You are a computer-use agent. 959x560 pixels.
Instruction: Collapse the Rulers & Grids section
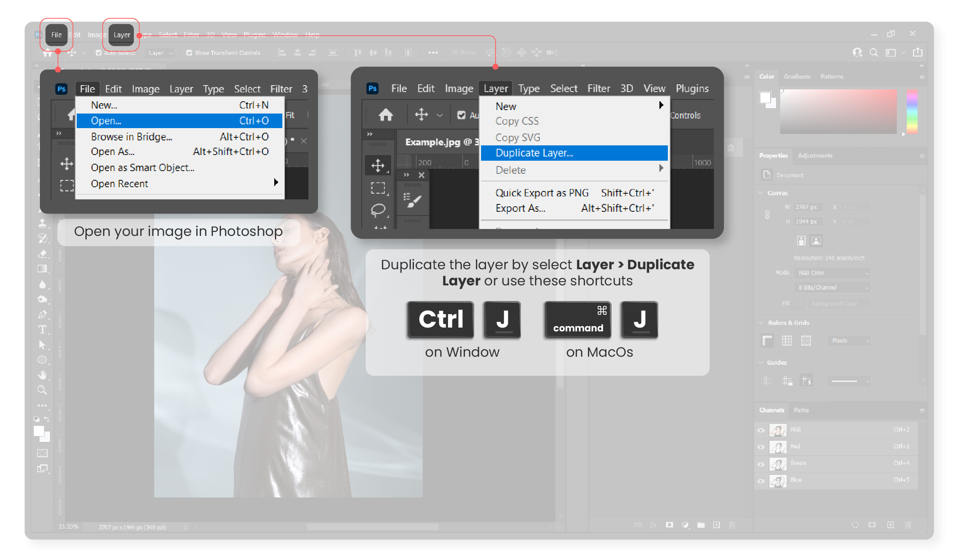[x=761, y=323]
